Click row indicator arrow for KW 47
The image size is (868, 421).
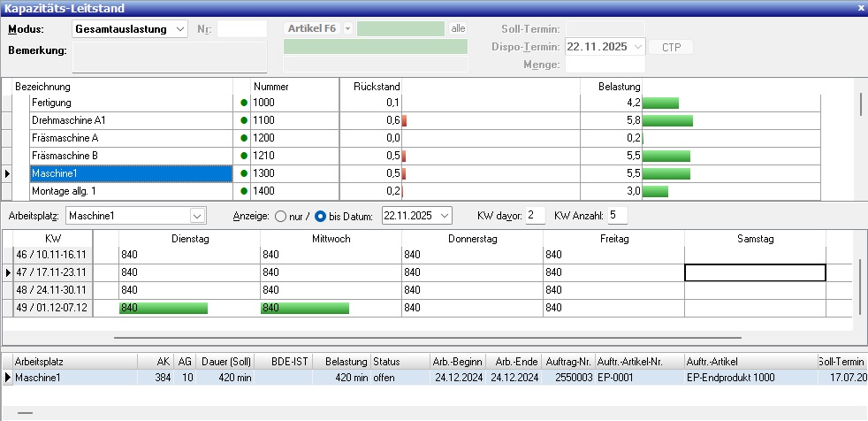tap(8, 273)
